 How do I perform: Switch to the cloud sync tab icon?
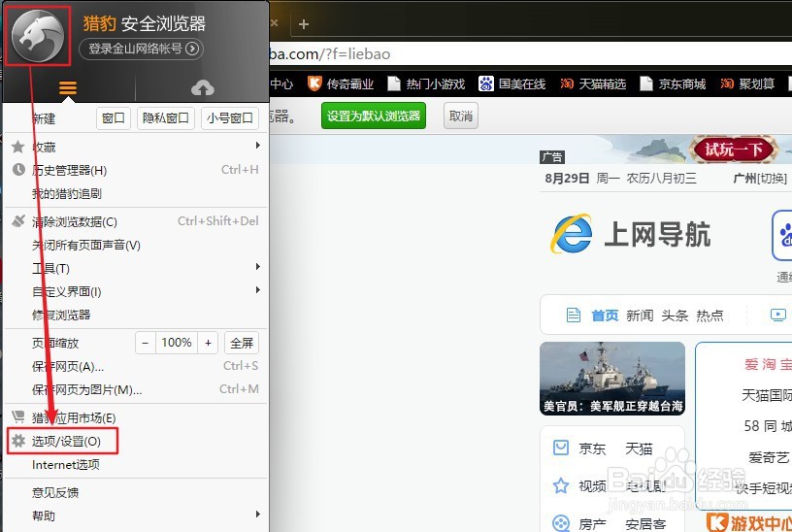click(x=203, y=88)
